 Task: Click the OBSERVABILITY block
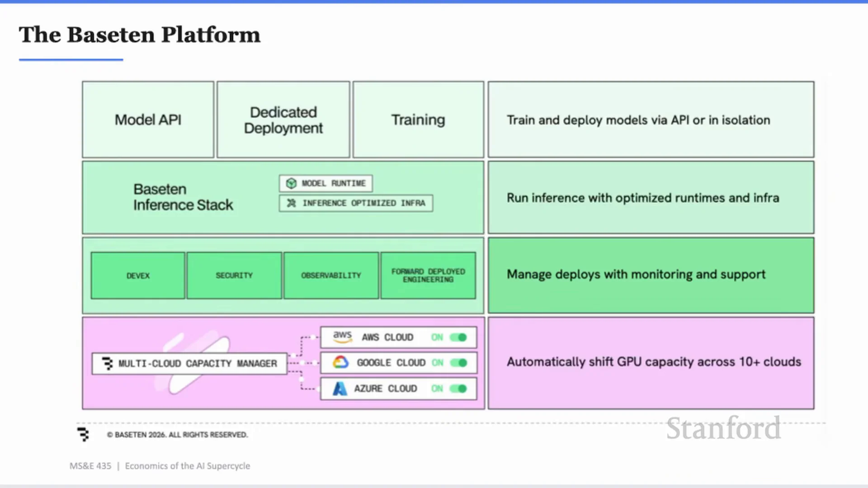331,276
